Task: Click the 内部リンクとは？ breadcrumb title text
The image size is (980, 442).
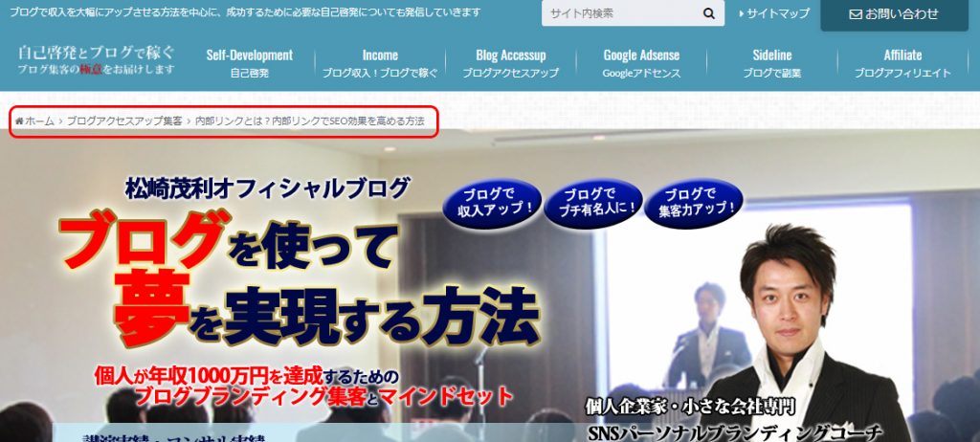Action: (x=310, y=122)
